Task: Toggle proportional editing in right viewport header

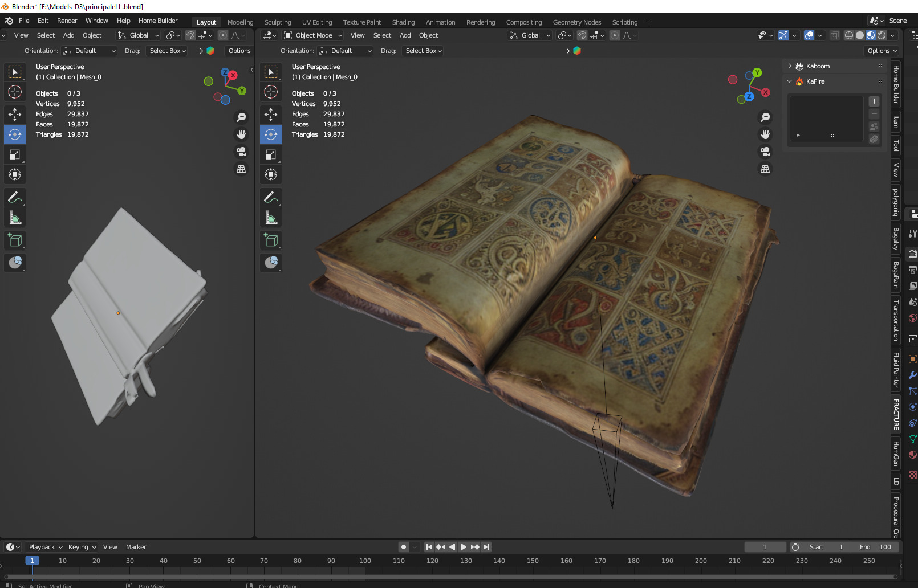Action: coord(615,35)
